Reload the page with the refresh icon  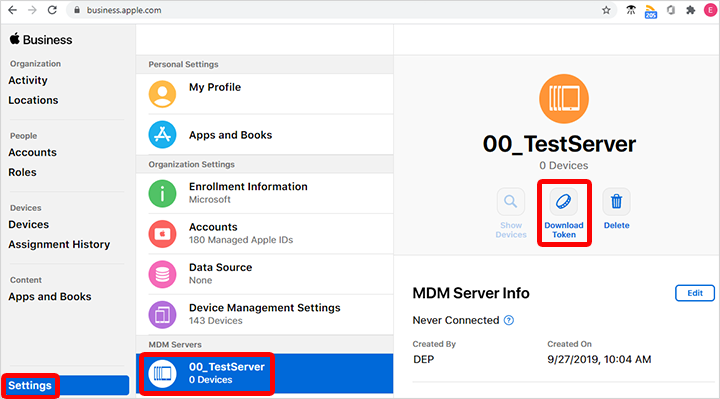[x=52, y=10]
